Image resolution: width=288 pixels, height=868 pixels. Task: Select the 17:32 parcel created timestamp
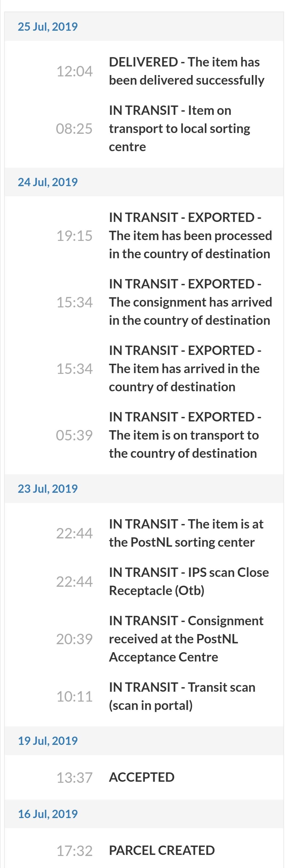(x=74, y=851)
